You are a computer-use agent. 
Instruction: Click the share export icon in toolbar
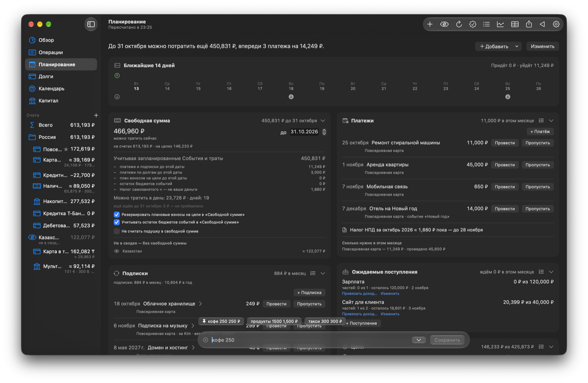(529, 24)
